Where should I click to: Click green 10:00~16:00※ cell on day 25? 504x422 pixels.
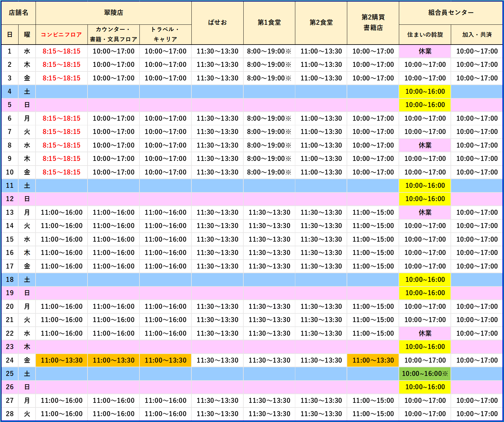click(x=425, y=374)
